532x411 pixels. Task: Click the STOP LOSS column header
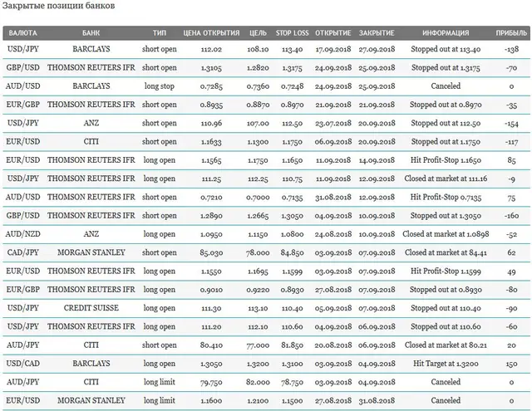pos(292,33)
